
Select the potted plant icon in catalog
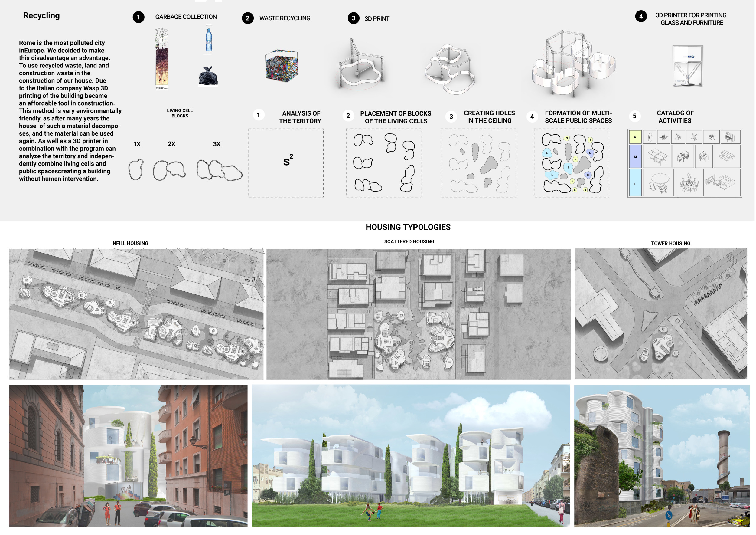[x=664, y=137]
